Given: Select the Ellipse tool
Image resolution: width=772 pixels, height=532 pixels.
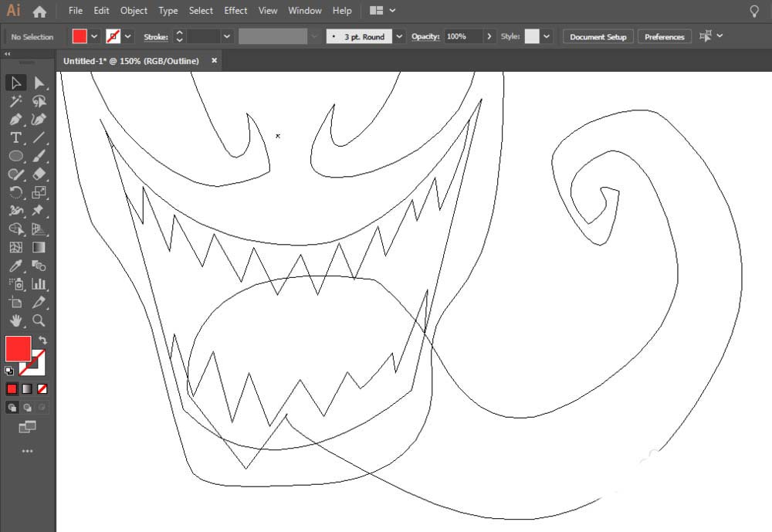Looking at the screenshot, I should [15, 156].
